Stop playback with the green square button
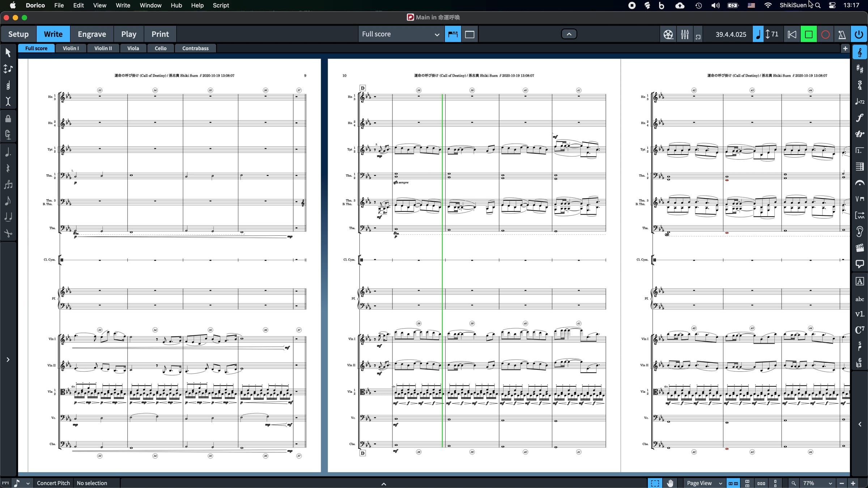This screenshot has width=868, height=488. pyautogui.click(x=809, y=34)
